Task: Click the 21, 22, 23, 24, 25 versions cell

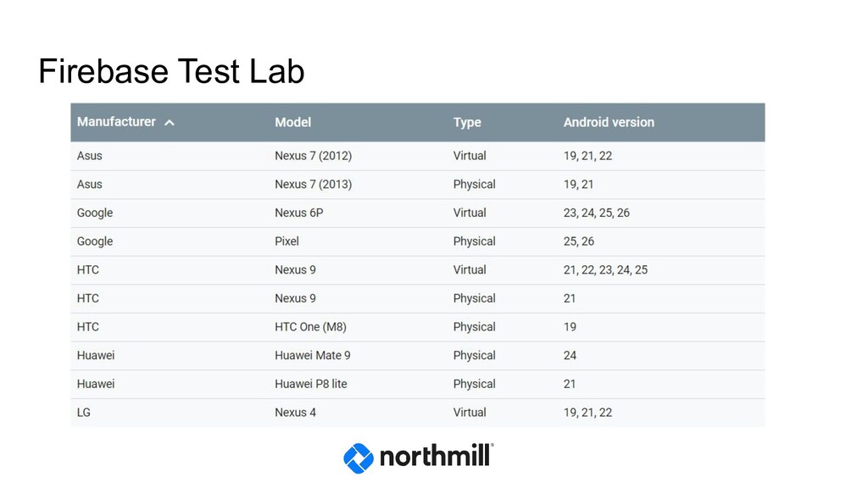Action: [x=605, y=270]
